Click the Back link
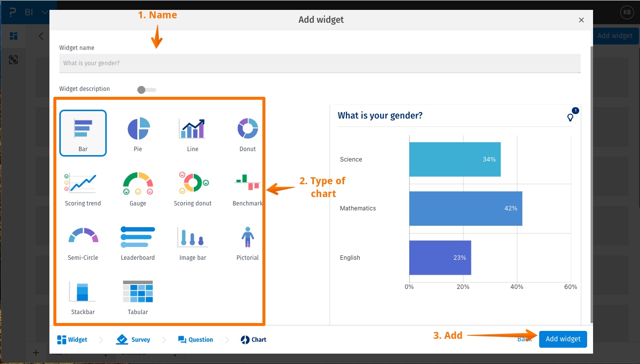This screenshot has width=640, height=364. point(524,339)
